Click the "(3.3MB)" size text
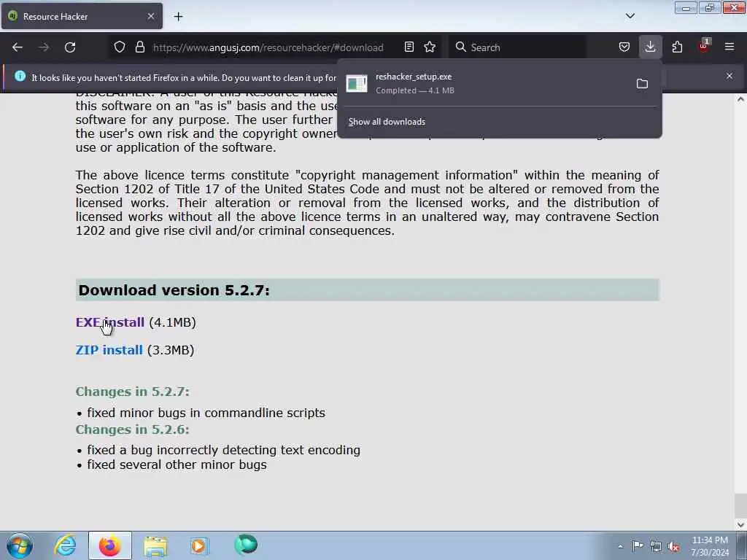747x560 pixels. pos(171,350)
